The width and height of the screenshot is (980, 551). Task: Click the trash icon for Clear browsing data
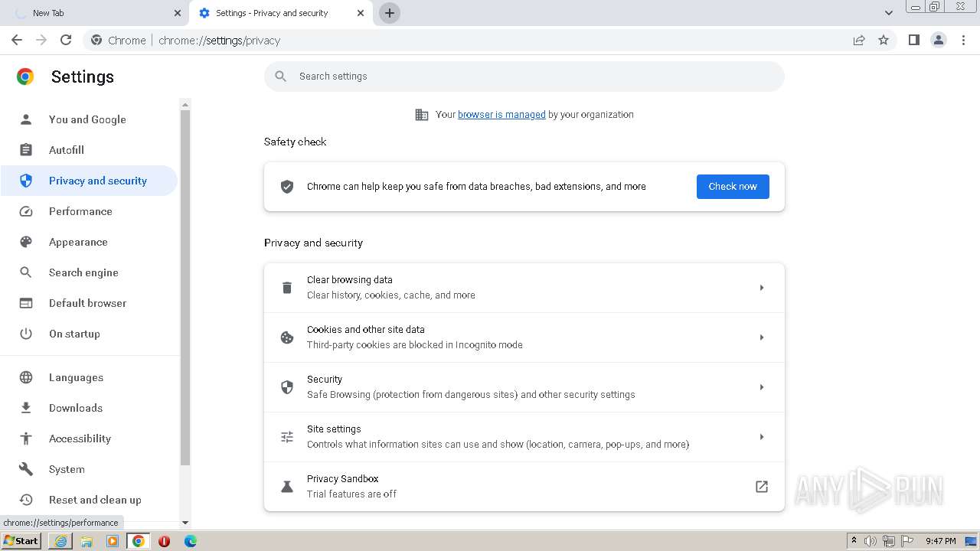point(287,288)
